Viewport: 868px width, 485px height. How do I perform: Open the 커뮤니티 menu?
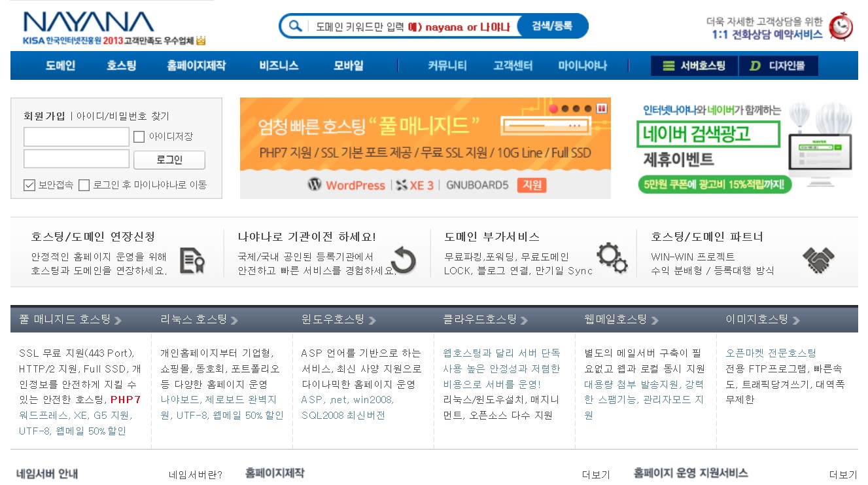click(447, 66)
